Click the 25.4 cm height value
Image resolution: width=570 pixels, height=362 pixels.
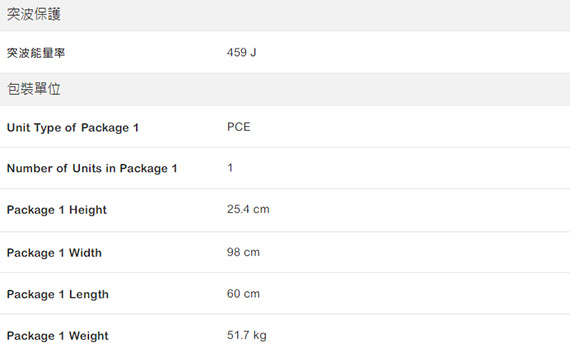[248, 209]
